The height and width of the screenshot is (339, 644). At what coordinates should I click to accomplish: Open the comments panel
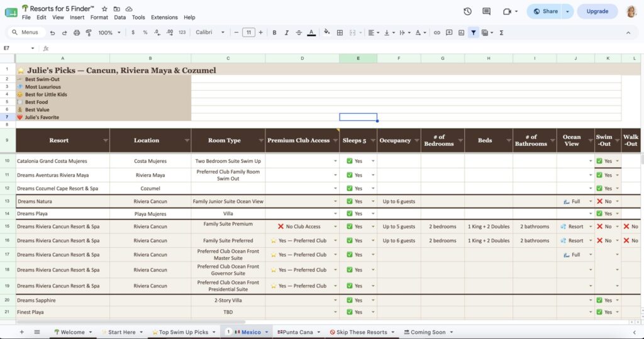(486, 11)
